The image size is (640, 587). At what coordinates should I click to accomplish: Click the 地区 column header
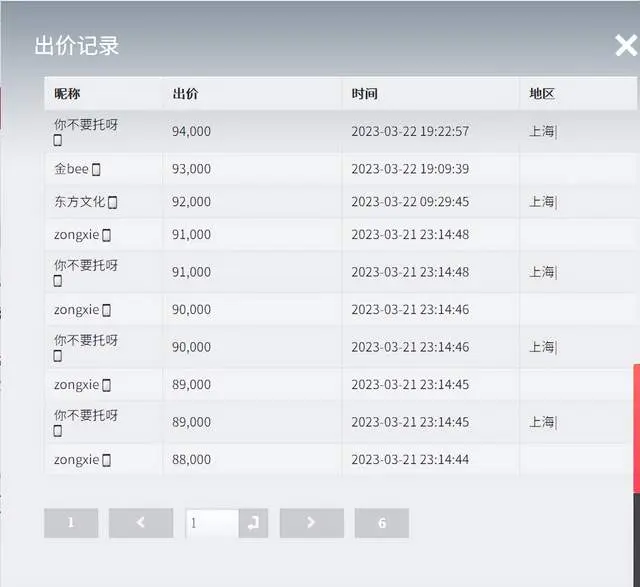click(542, 94)
